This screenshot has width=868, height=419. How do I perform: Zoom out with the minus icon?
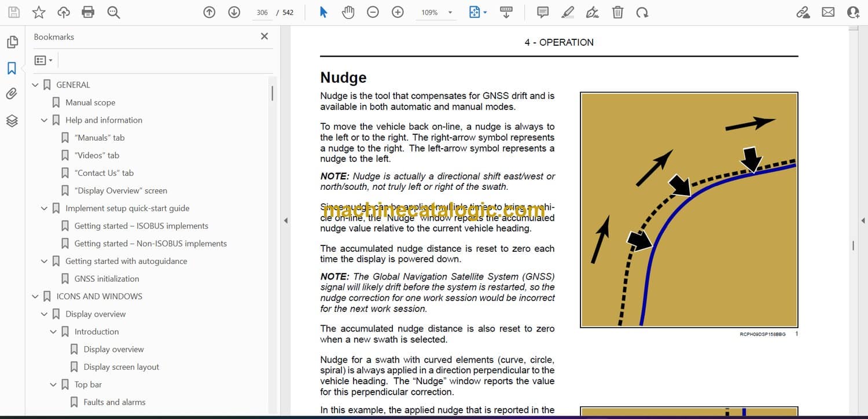coord(373,12)
